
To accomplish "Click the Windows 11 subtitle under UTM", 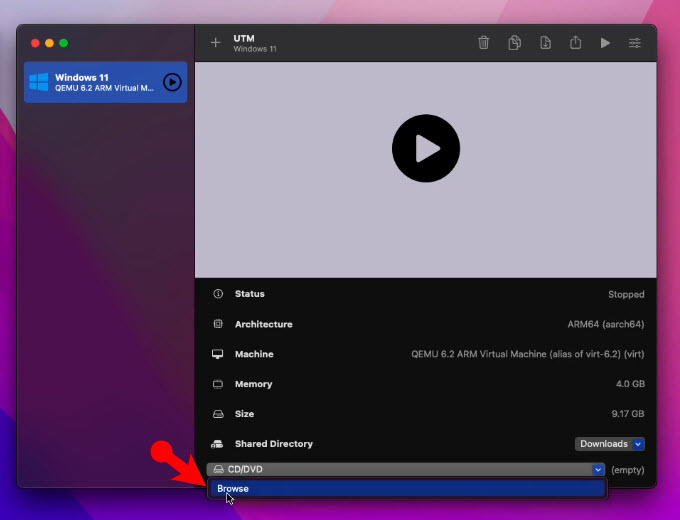I will point(255,49).
